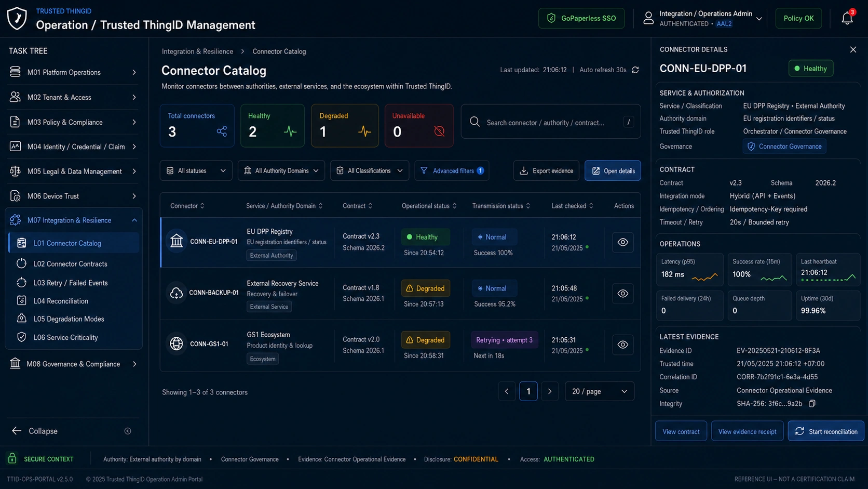Click Export evidence button
868x489 pixels.
(546, 170)
